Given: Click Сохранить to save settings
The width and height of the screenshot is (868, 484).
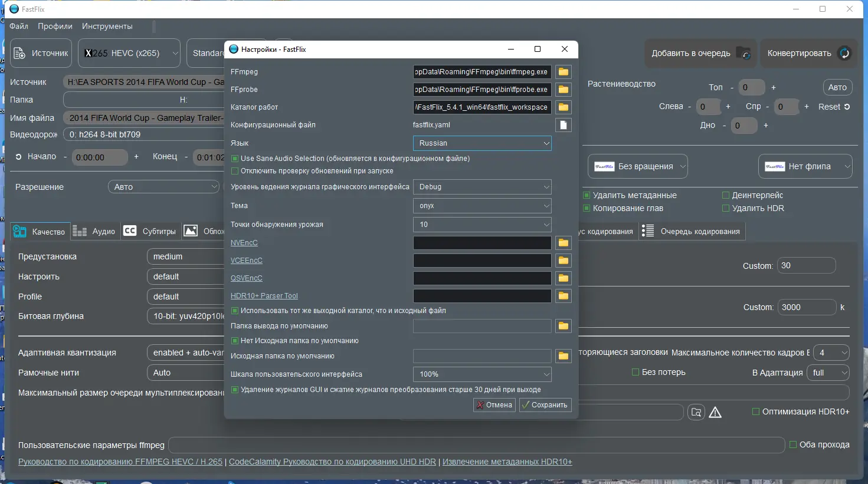Looking at the screenshot, I should (x=545, y=405).
